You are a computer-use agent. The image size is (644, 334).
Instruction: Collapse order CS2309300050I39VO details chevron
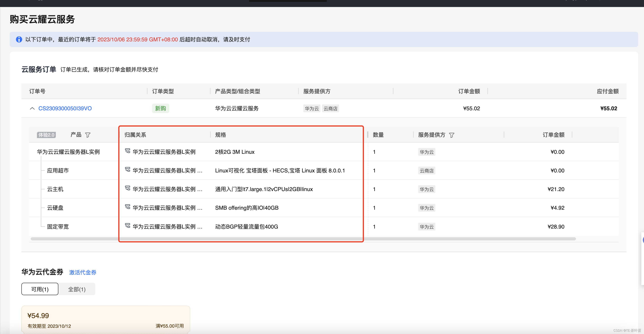point(32,108)
